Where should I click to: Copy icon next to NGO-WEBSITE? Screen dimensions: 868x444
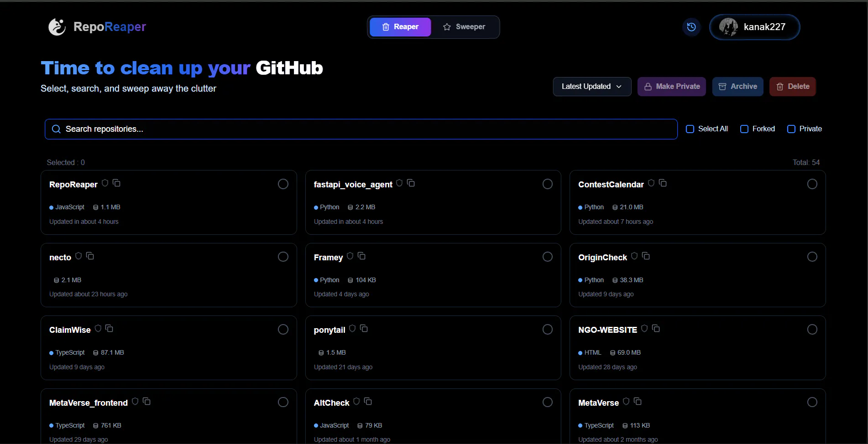[656, 328]
